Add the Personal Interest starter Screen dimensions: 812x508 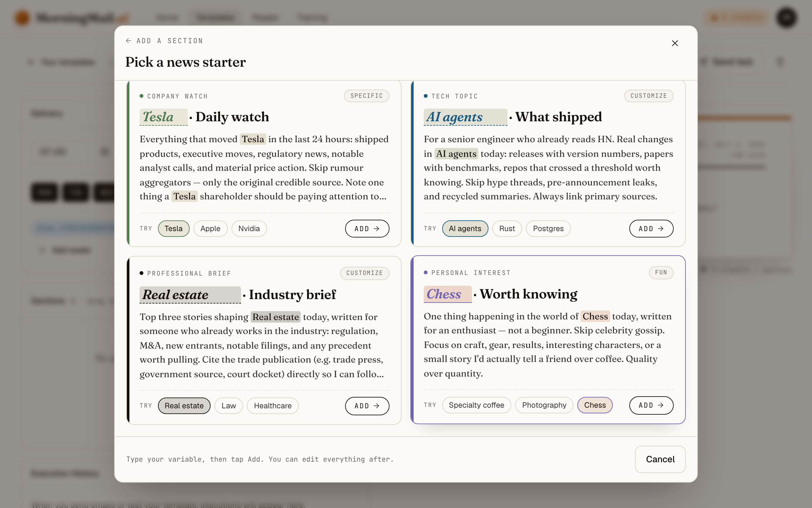coord(651,405)
